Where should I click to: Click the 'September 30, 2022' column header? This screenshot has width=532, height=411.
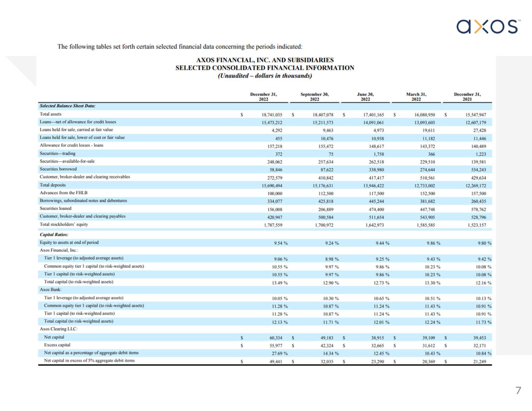point(315,97)
